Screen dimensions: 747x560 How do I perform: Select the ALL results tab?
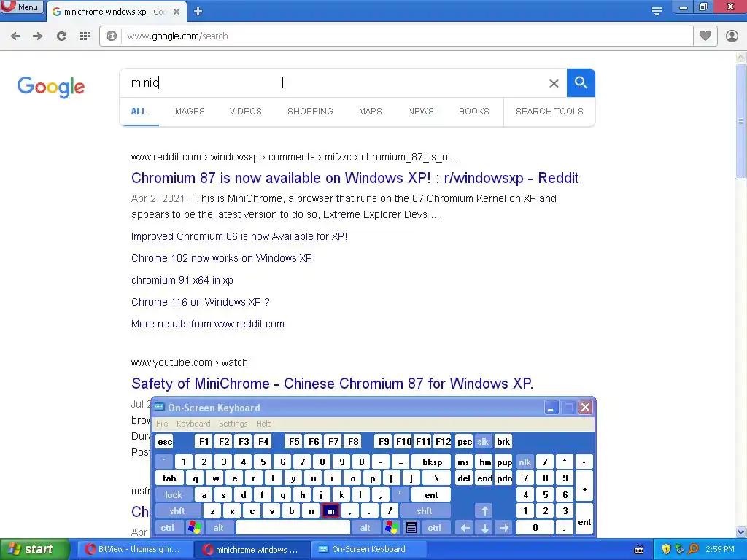coord(139,112)
